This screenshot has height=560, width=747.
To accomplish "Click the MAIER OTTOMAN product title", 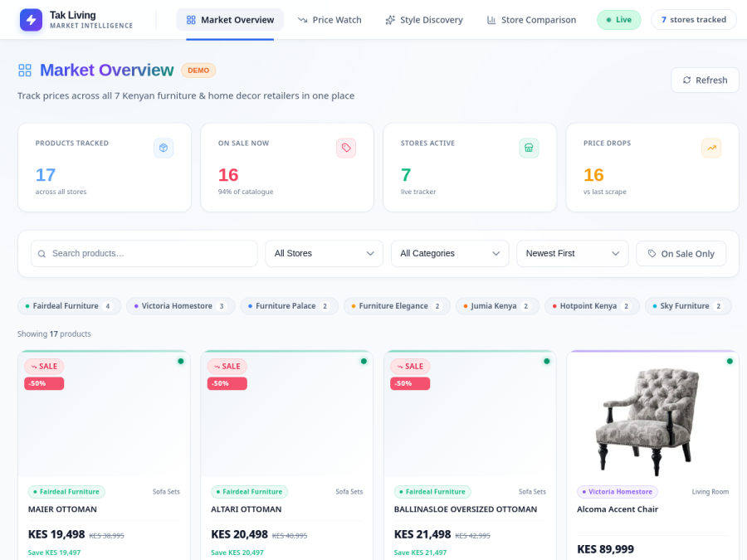I will [x=62, y=509].
